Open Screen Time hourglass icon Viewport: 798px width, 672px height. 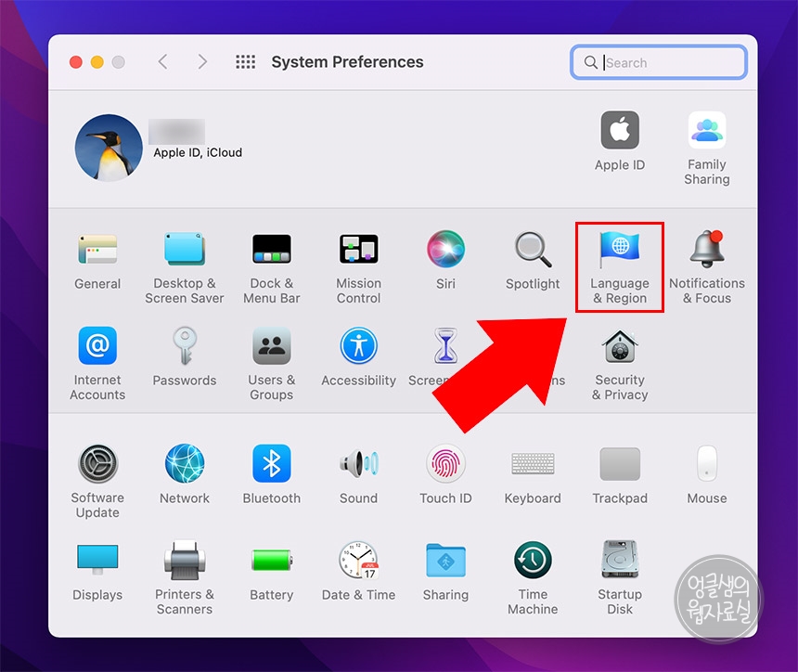click(x=445, y=345)
